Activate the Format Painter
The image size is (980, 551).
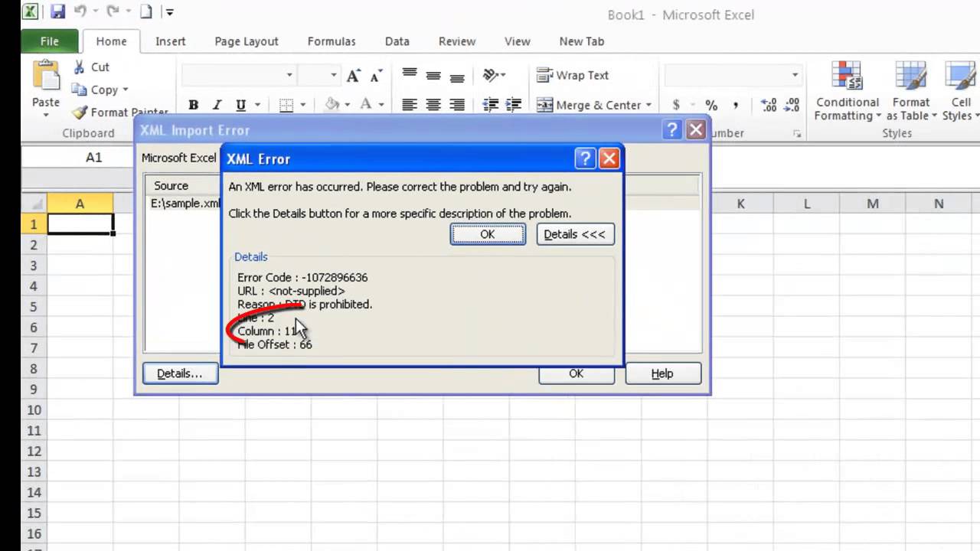pyautogui.click(x=120, y=112)
